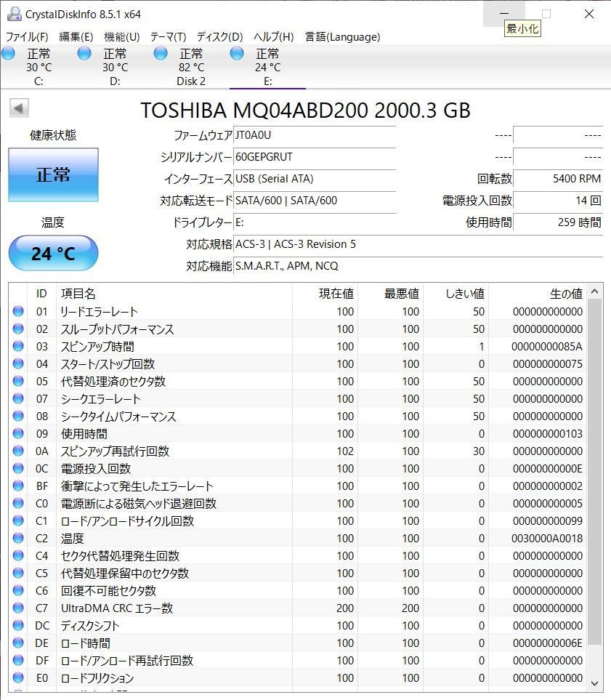Click the status orb of attribute 09 使用時間
Viewport: 611px width, 700px height.
(x=18, y=433)
